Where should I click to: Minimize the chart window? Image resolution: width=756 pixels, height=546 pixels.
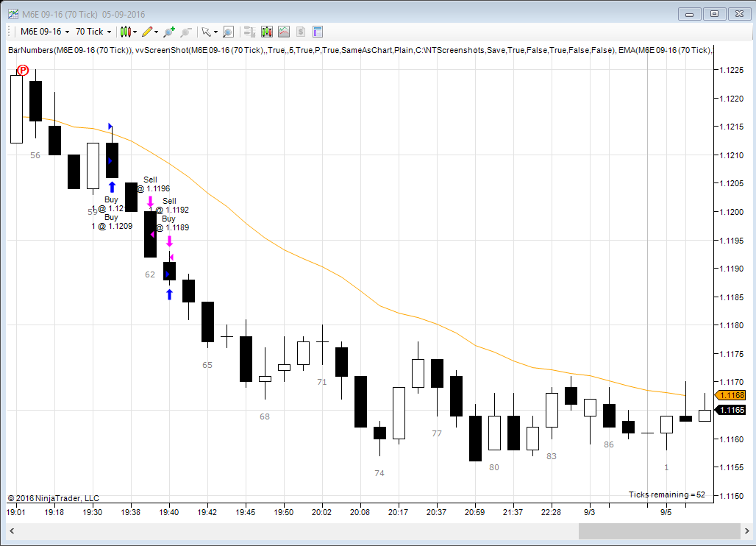[690, 14]
